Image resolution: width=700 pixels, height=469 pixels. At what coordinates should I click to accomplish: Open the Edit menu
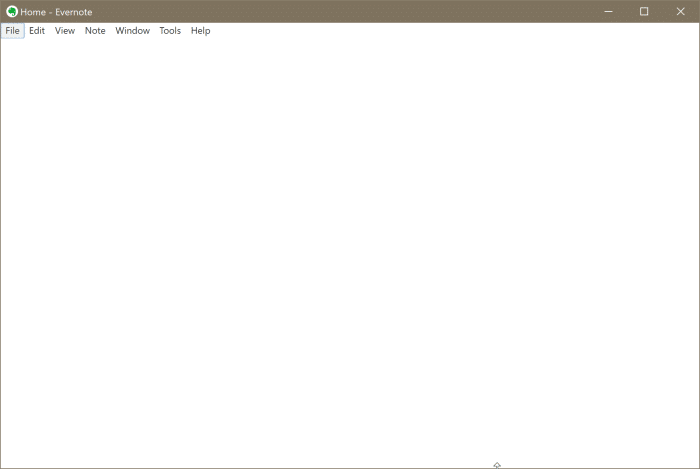pyautogui.click(x=37, y=31)
